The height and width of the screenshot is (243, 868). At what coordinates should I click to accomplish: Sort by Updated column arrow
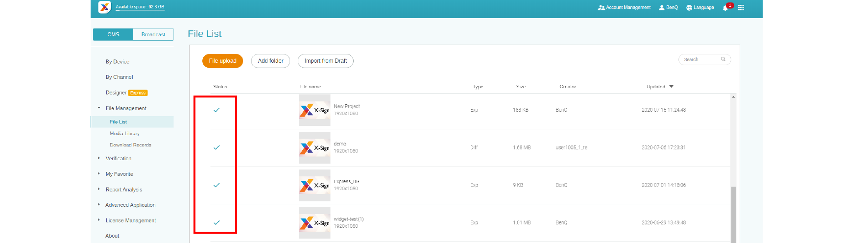[671, 86]
